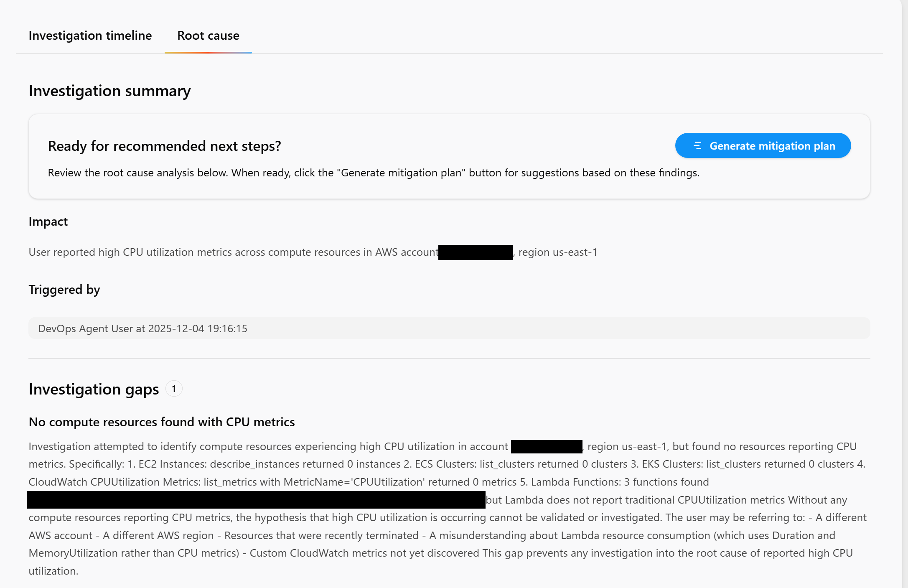Click the Impact section heading
908x588 pixels.
point(48,221)
